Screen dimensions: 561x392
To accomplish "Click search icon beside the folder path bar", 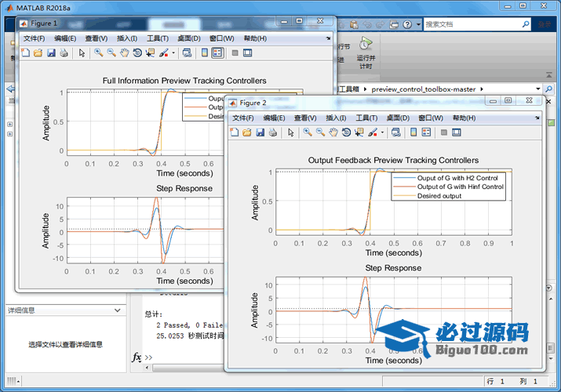I will [x=548, y=89].
